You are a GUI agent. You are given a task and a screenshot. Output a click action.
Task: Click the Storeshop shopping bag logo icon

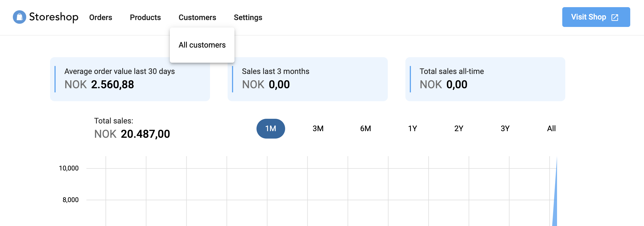(20, 17)
